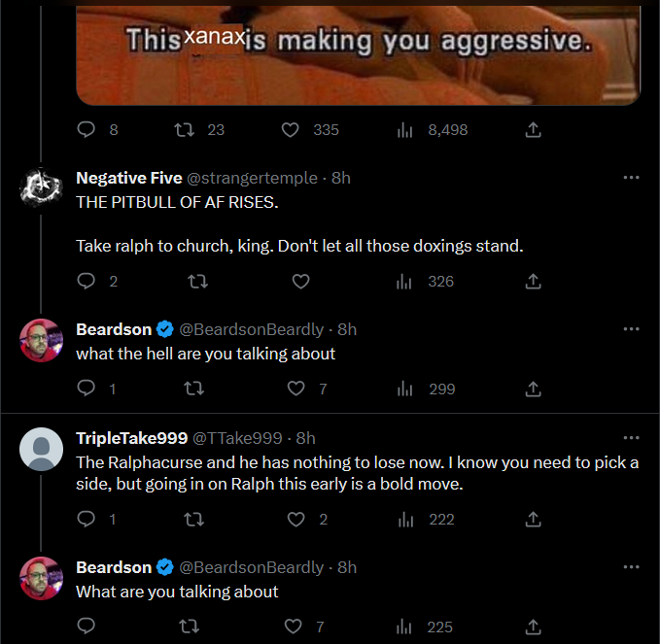Viewport: 660px width, 644px height.
Task: Retweet TripleTake999's Ralphacurse tweet
Action: 194,520
